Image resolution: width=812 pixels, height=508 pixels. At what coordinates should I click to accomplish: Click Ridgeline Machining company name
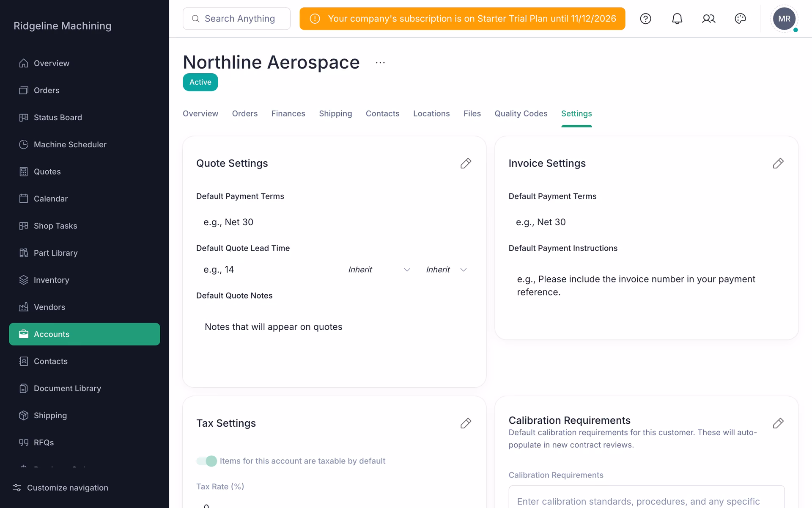point(63,26)
